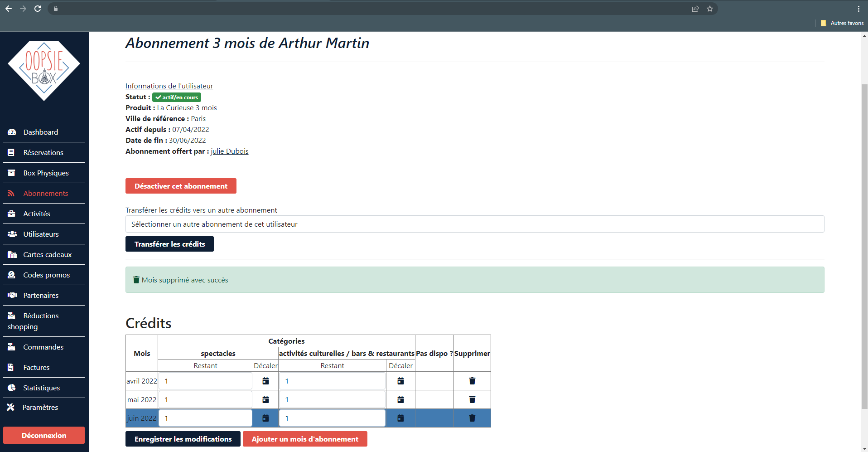This screenshot has width=868, height=452.
Task: Open the julie Dubois link
Action: pos(230,151)
